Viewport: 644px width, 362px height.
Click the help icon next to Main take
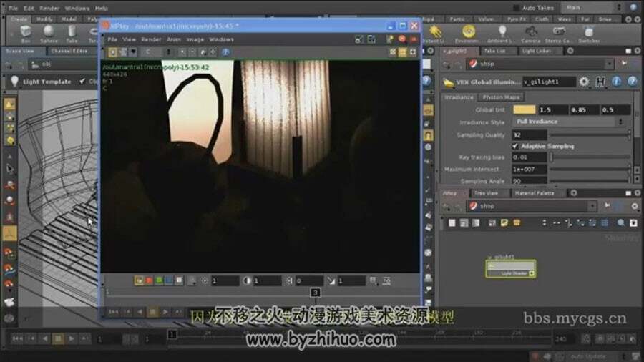click(x=633, y=7)
